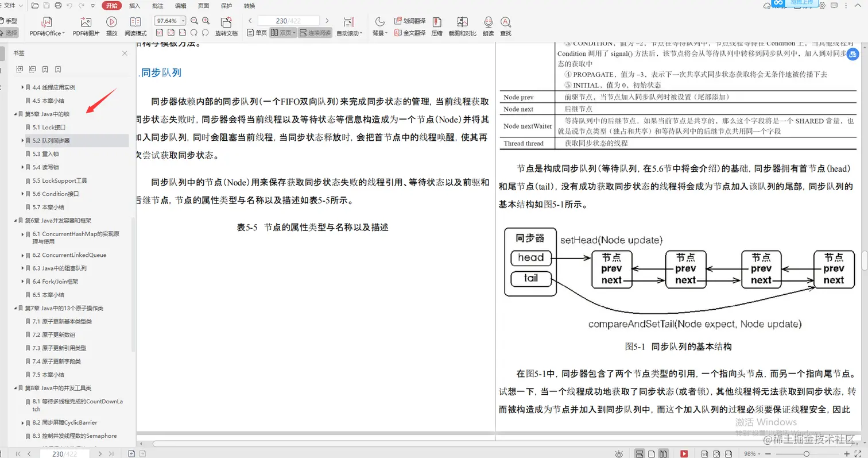The height and width of the screenshot is (458, 868).
Task: Click the Save icon in the top bar
Action: (46, 5)
